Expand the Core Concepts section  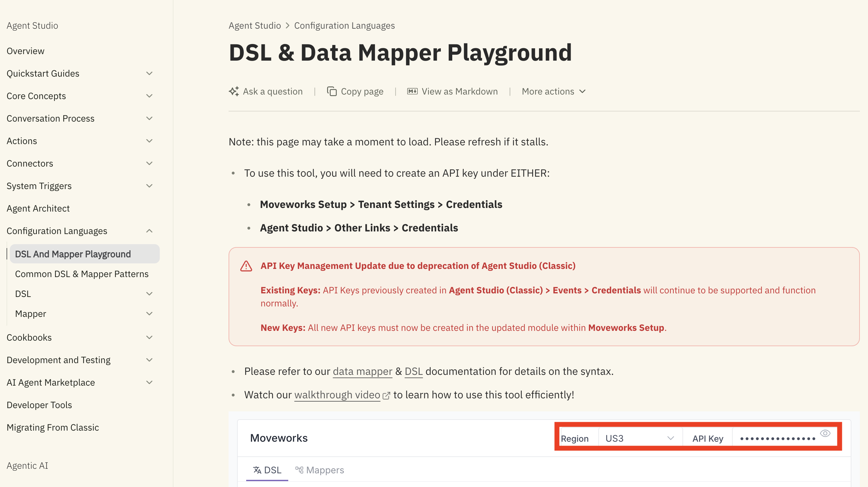coord(149,96)
